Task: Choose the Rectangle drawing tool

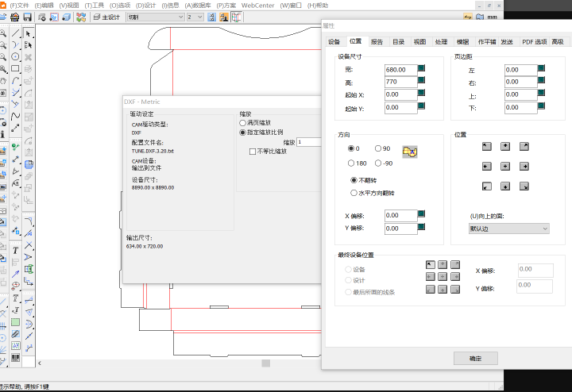Action: 15,69
